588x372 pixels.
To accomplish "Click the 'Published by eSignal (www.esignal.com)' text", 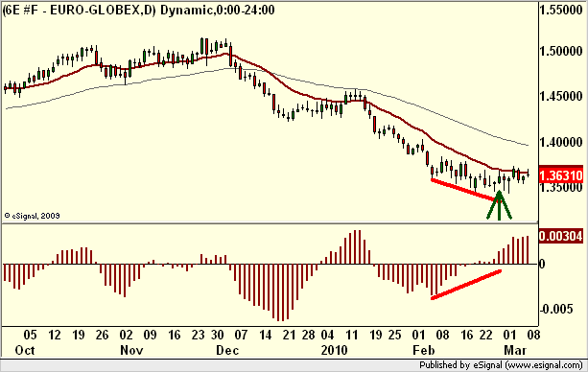I will point(501,365).
